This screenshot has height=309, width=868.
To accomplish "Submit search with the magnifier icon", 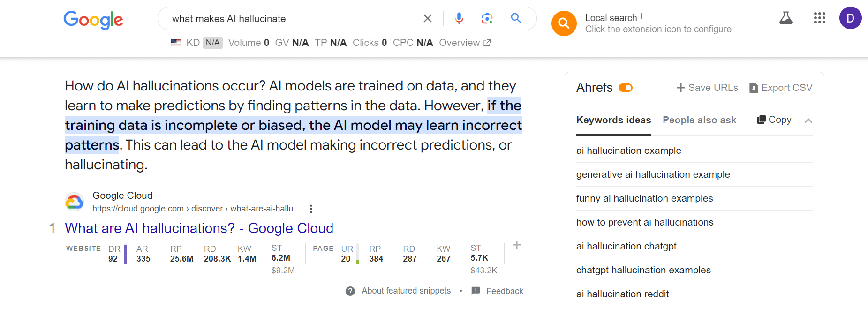I will click(516, 18).
